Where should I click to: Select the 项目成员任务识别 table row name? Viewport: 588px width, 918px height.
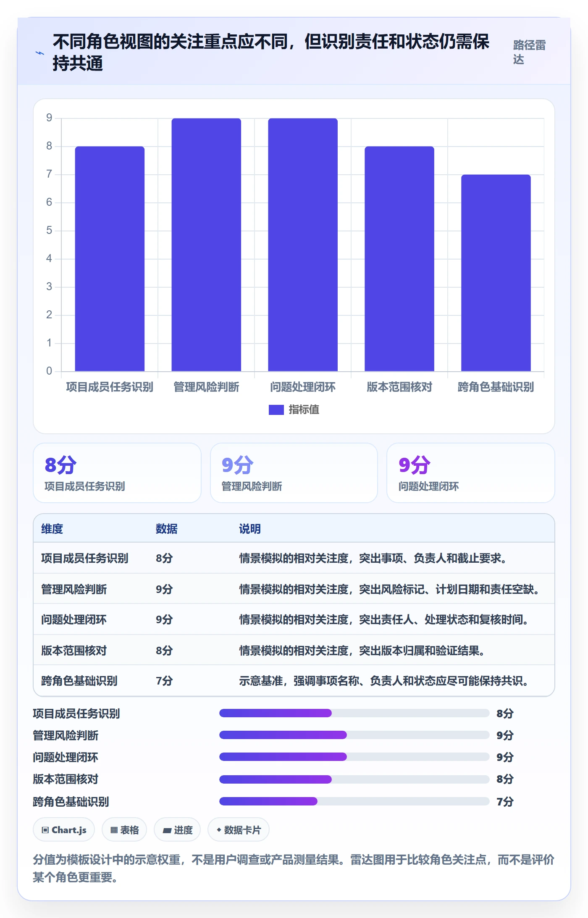(x=85, y=558)
